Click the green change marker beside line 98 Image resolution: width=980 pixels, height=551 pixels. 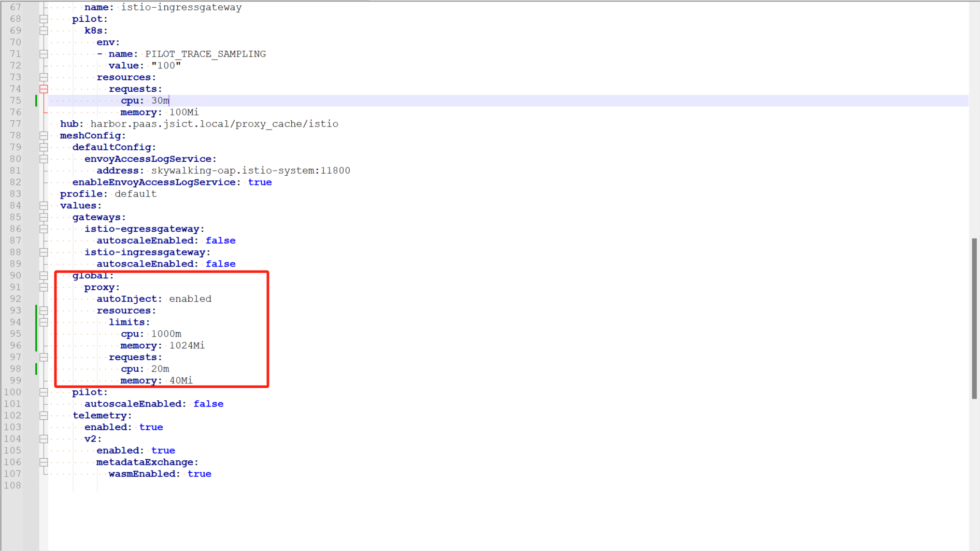click(x=36, y=369)
